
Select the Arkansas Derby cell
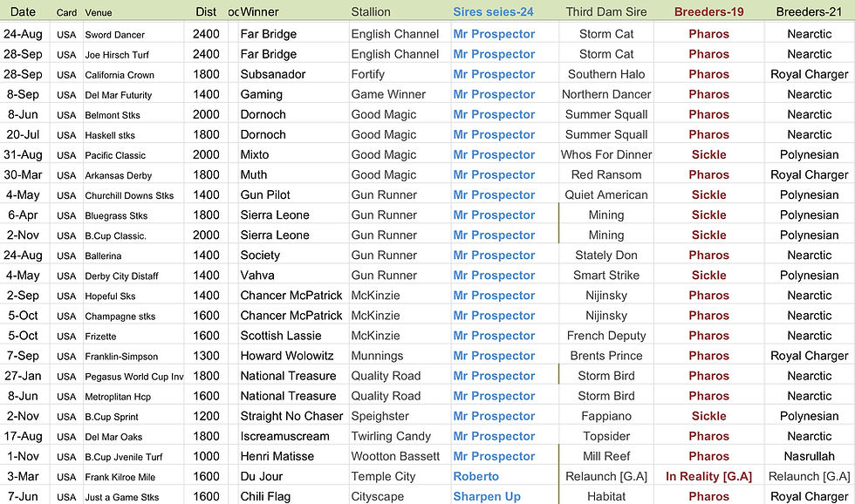[119, 175]
